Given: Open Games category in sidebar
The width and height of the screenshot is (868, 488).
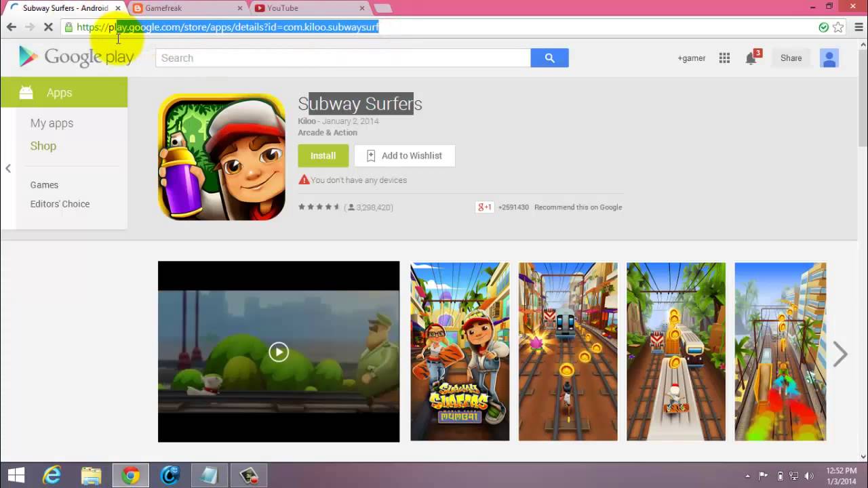Looking at the screenshot, I should point(44,184).
